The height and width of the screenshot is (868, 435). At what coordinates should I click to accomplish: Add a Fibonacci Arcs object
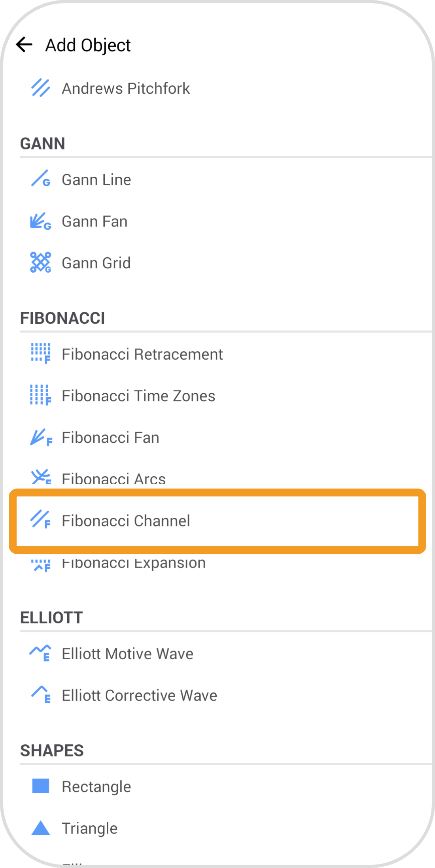pyautogui.click(x=113, y=479)
